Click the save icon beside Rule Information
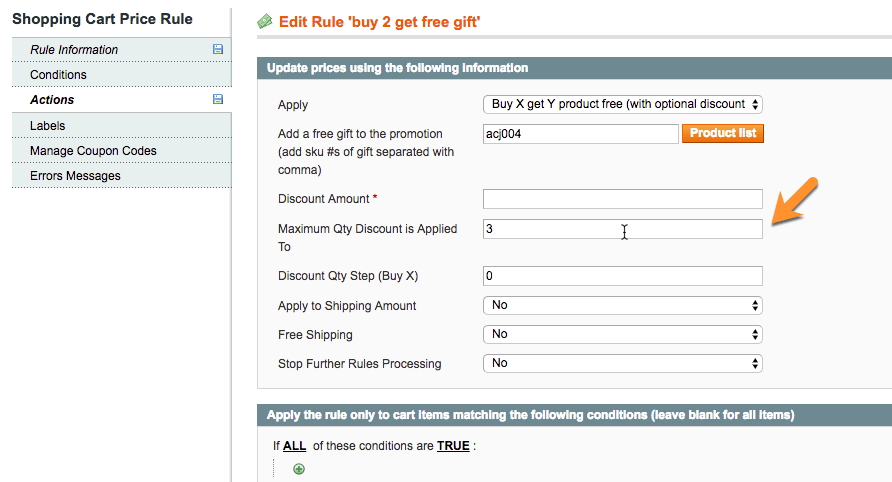The image size is (892, 482). point(218,49)
